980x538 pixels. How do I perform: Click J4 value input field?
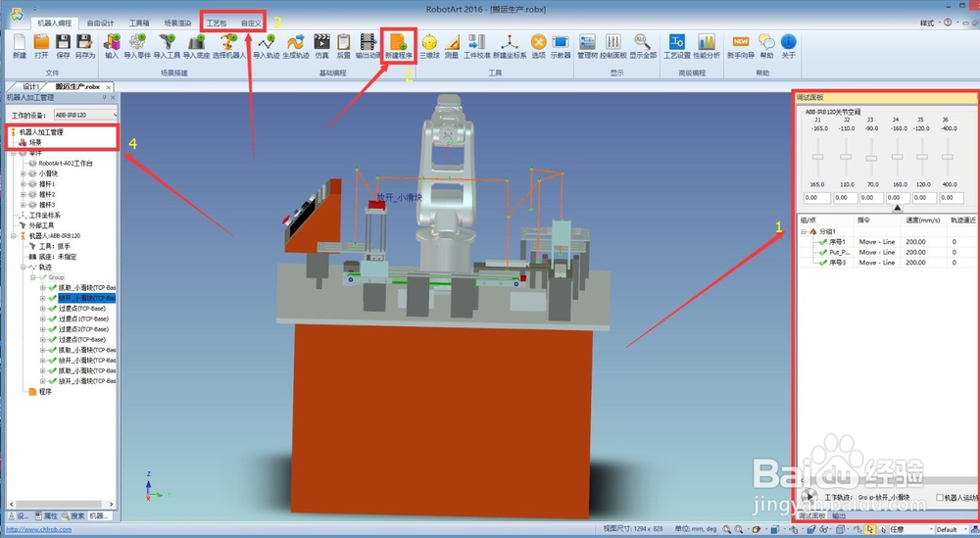point(897,197)
